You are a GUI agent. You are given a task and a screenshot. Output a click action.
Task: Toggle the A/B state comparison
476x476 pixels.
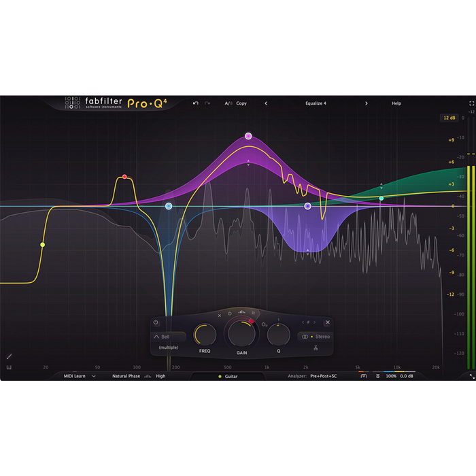(x=228, y=103)
